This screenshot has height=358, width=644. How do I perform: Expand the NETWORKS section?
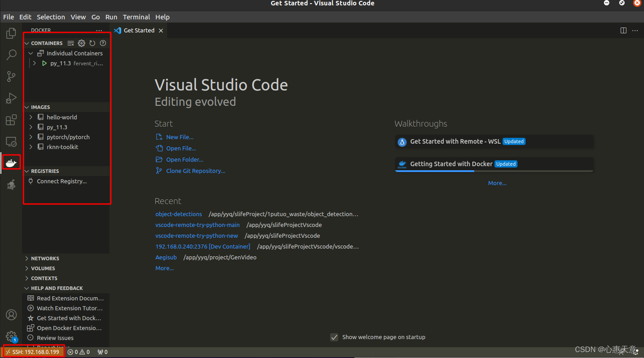click(x=27, y=258)
